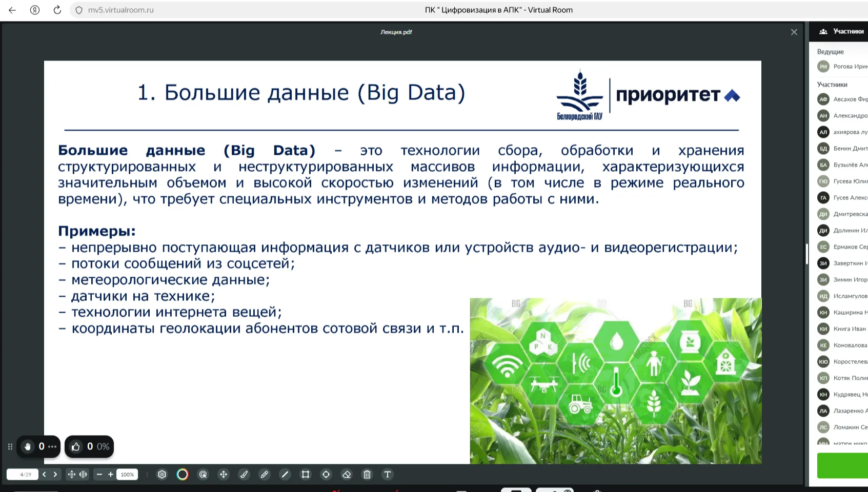Toggle fit-to-width page view
Viewport: 868px width, 492px height.
(83, 475)
